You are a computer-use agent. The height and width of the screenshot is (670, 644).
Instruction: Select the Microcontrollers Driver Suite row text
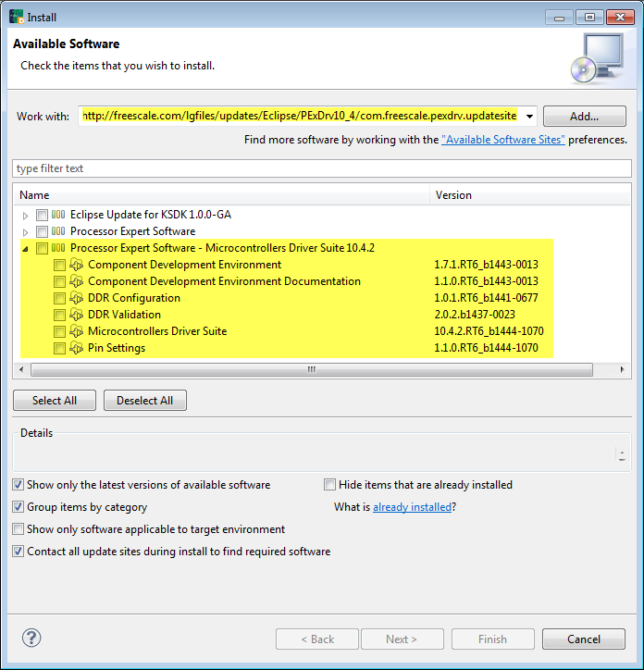[x=157, y=331]
